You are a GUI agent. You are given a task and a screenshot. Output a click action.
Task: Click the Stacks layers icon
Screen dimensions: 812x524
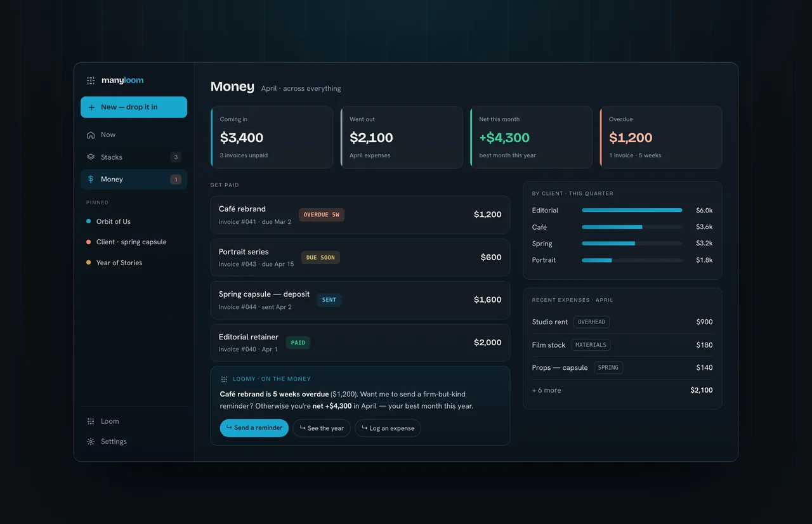tap(91, 157)
